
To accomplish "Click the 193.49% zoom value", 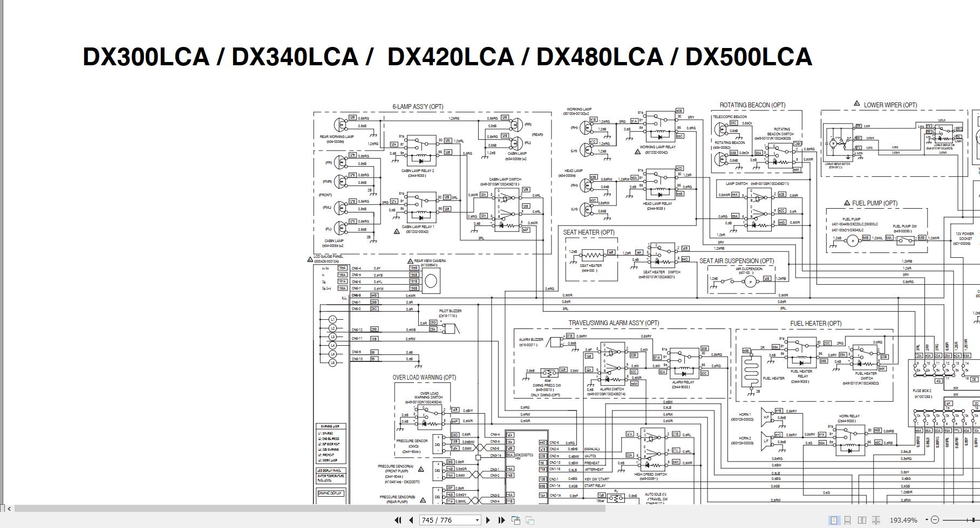I will coord(903,520).
